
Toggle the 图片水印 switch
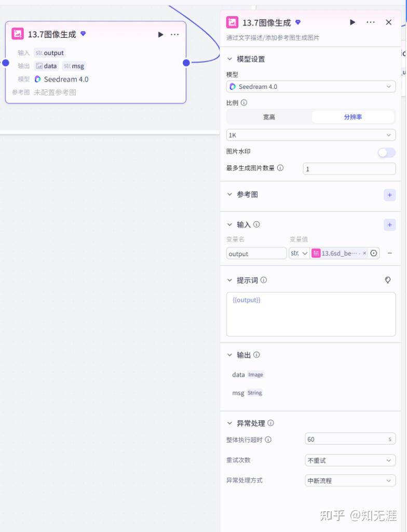387,153
